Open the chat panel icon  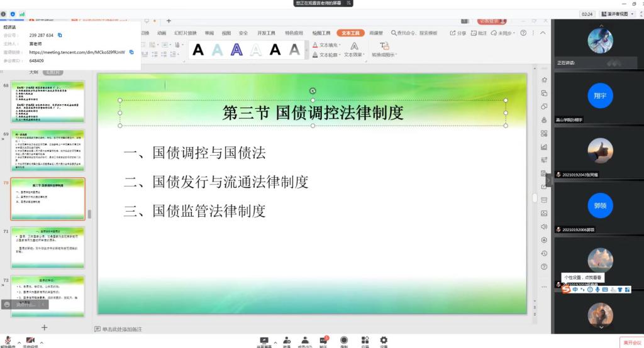point(324,340)
